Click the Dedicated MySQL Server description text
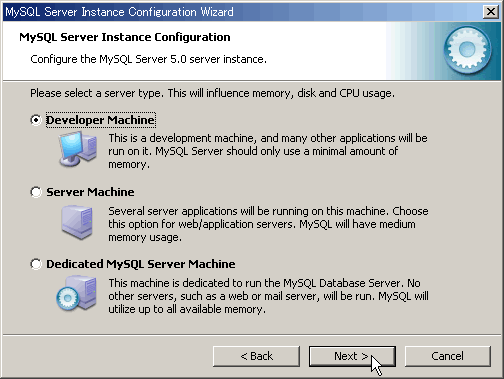The image size is (504, 379). click(268, 296)
